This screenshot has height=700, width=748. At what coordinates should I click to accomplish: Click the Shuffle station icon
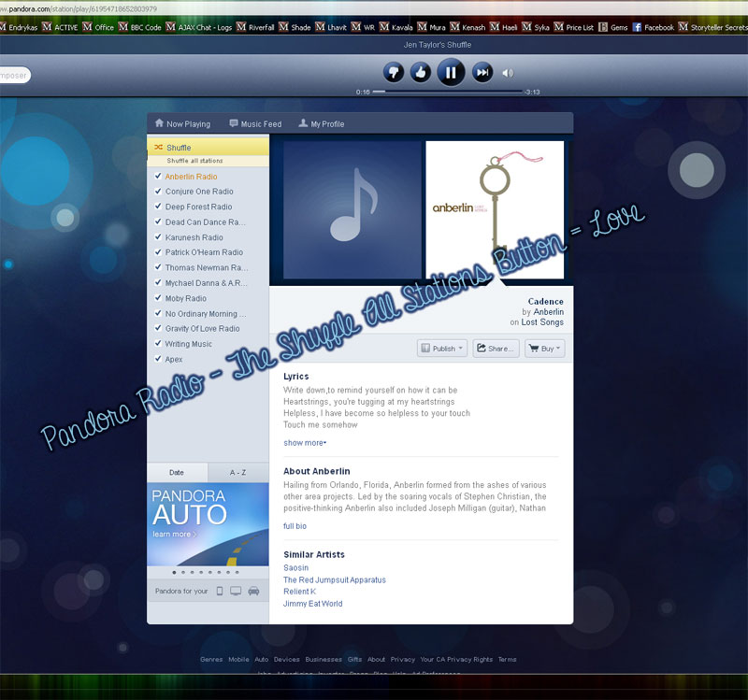coord(159,148)
